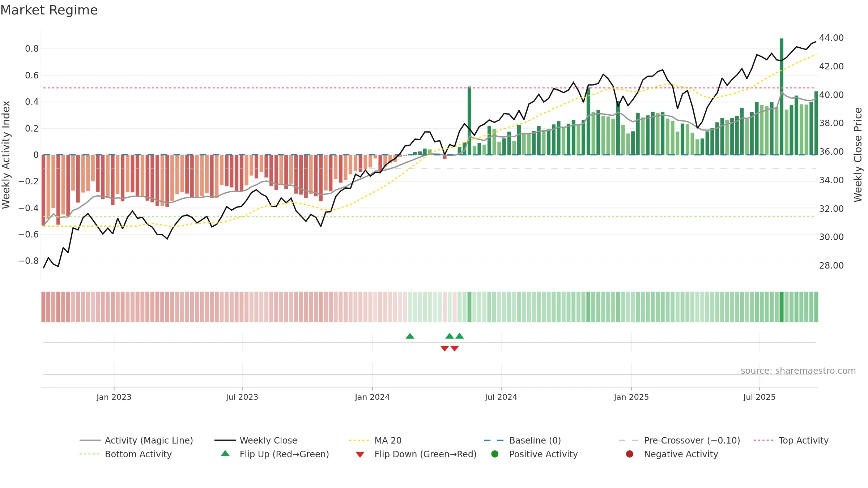Click the Jul 2023 x-axis label
This screenshot has width=868, height=488.
(242, 397)
